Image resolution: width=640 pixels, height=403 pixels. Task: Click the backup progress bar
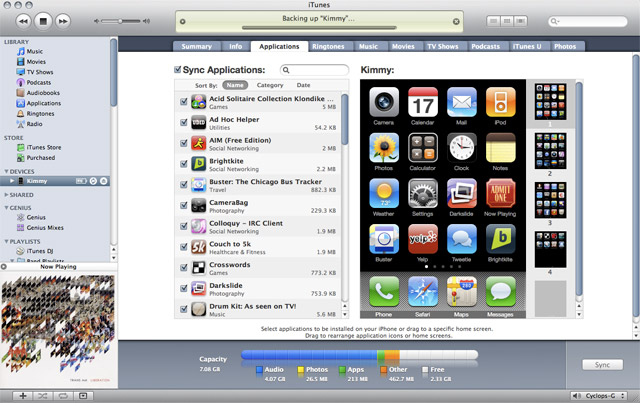pos(319,28)
